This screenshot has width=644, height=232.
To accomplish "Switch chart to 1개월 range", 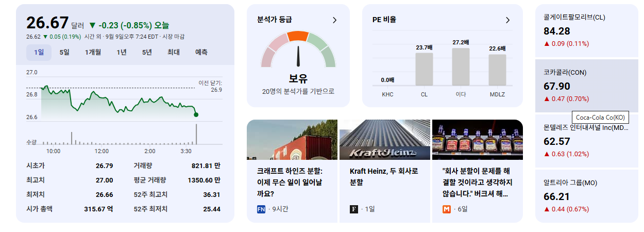I will click(93, 52).
